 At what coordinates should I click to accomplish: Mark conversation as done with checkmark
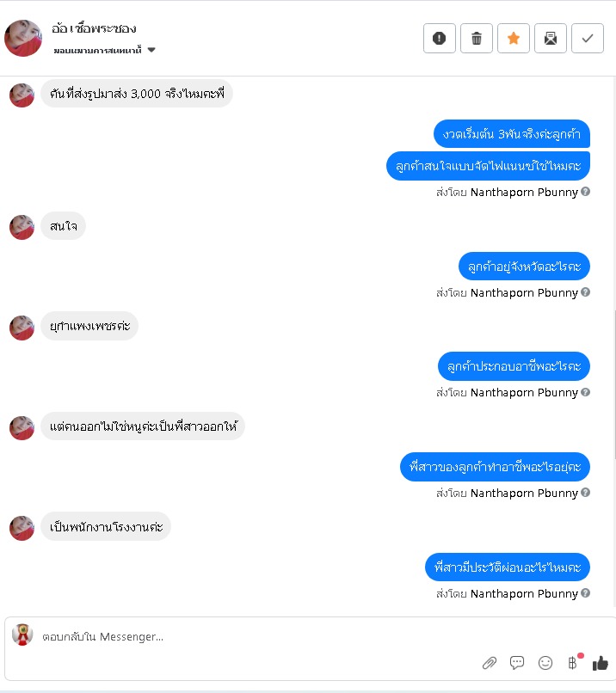click(x=588, y=39)
